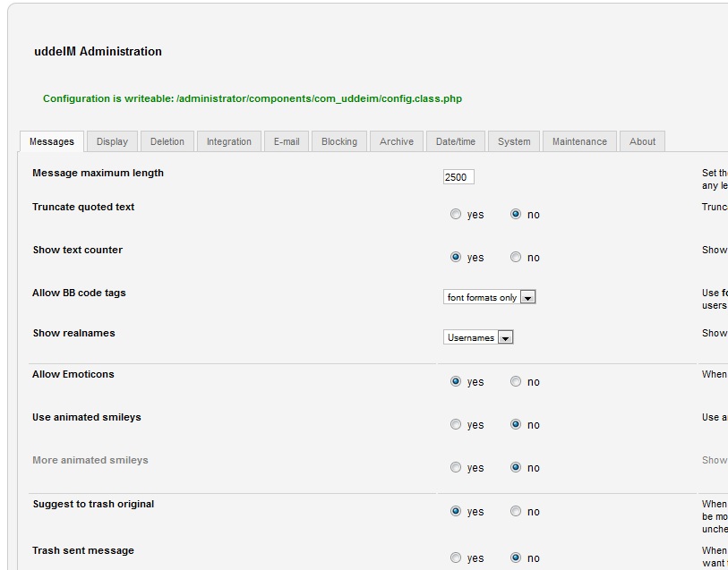
Task: Select yes for Use animated smileys
Action: [456, 424]
